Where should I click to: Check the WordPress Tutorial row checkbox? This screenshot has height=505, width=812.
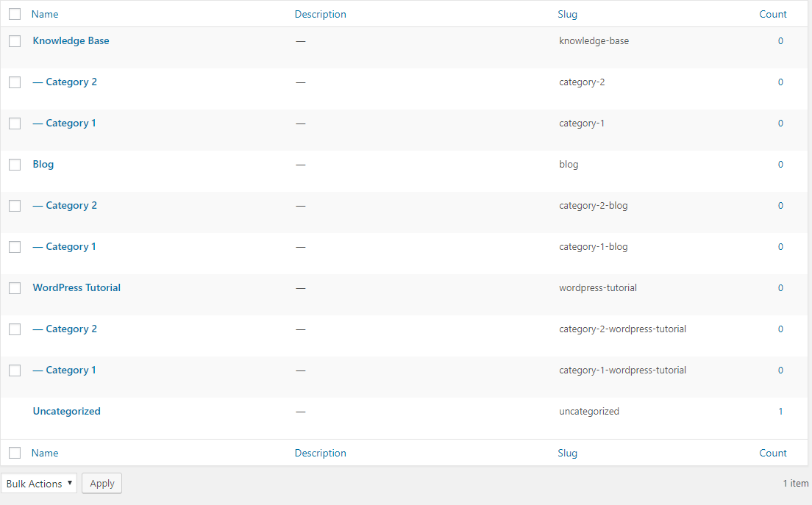[15, 288]
